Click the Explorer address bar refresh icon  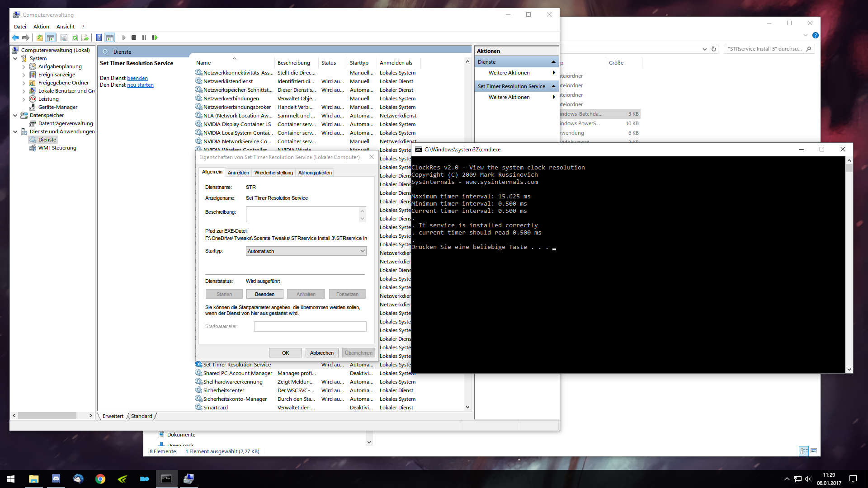coord(714,49)
